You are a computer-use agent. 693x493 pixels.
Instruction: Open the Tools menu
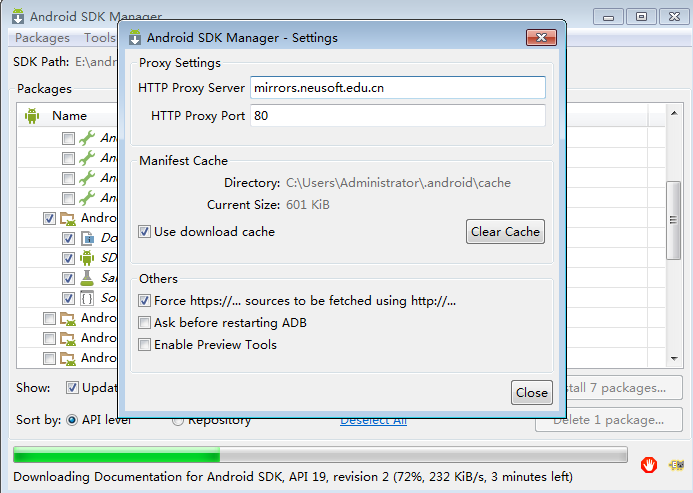click(100, 38)
